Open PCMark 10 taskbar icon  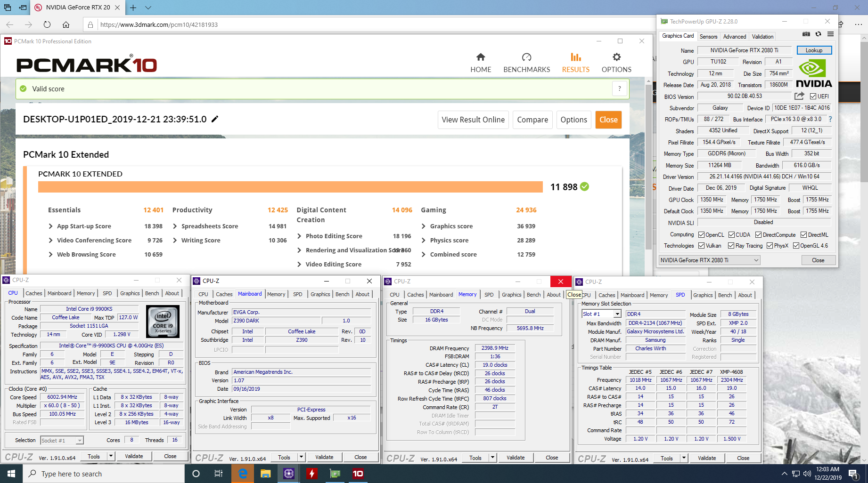pyautogui.click(x=358, y=474)
